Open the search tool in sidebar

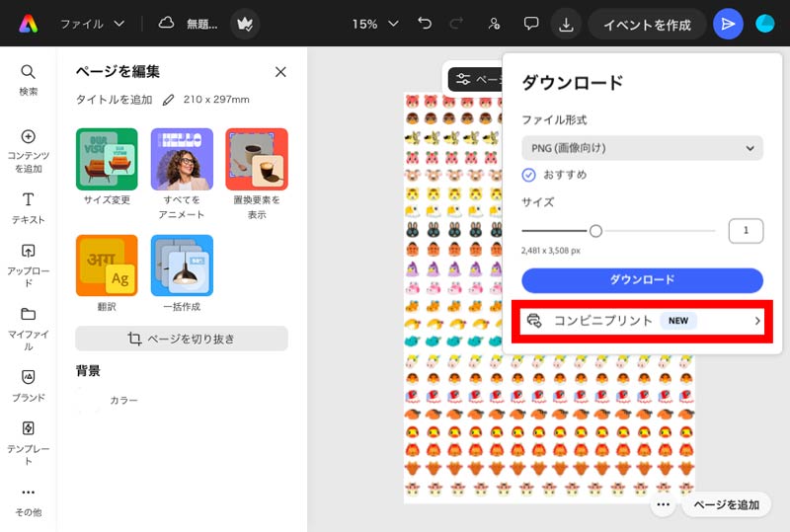(x=29, y=72)
